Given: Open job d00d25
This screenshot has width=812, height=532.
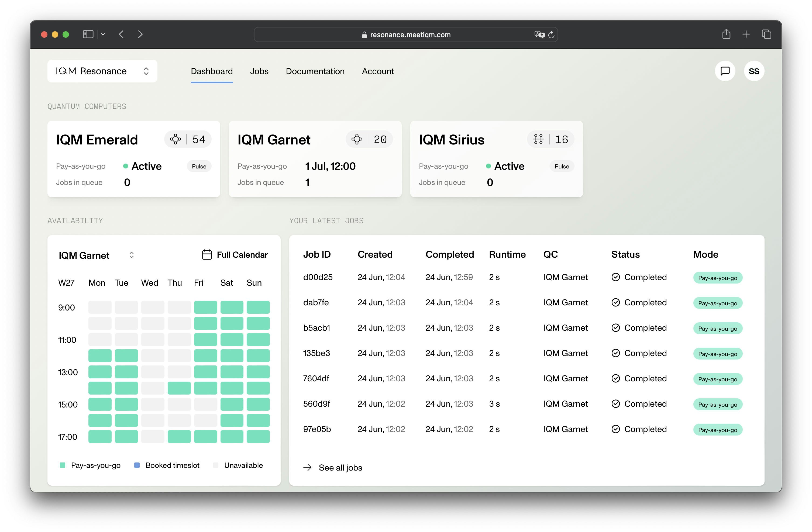Looking at the screenshot, I should point(318,277).
